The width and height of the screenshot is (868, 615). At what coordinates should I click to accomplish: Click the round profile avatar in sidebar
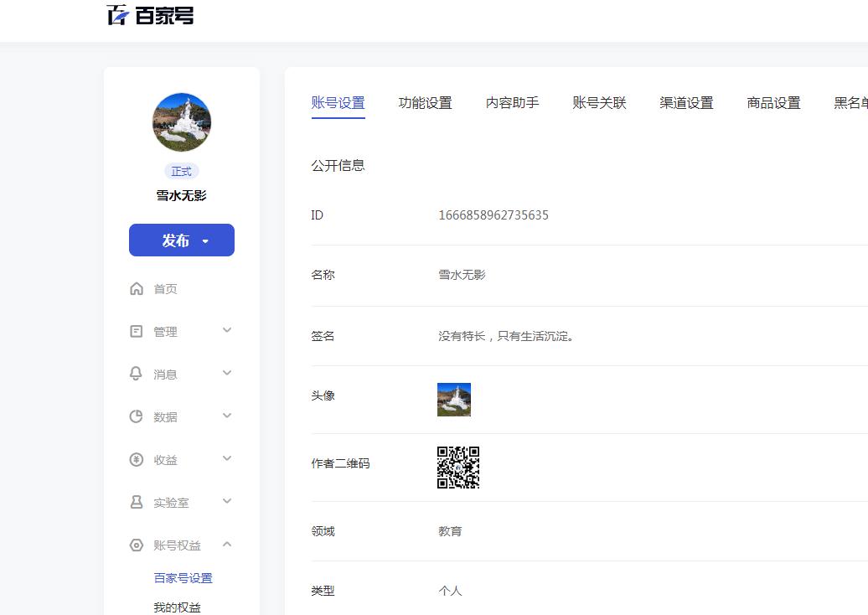click(x=182, y=122)
